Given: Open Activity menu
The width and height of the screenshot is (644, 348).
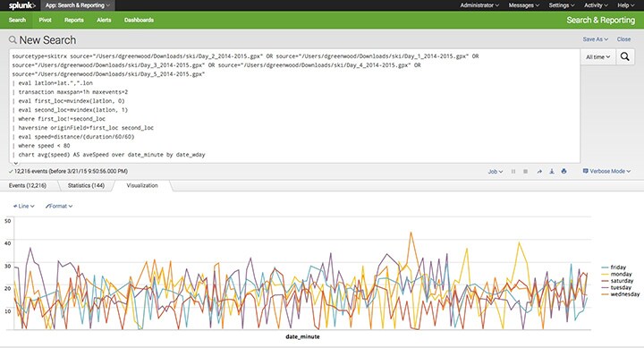Looking at the screenshot, I should (x=596, y=5).
